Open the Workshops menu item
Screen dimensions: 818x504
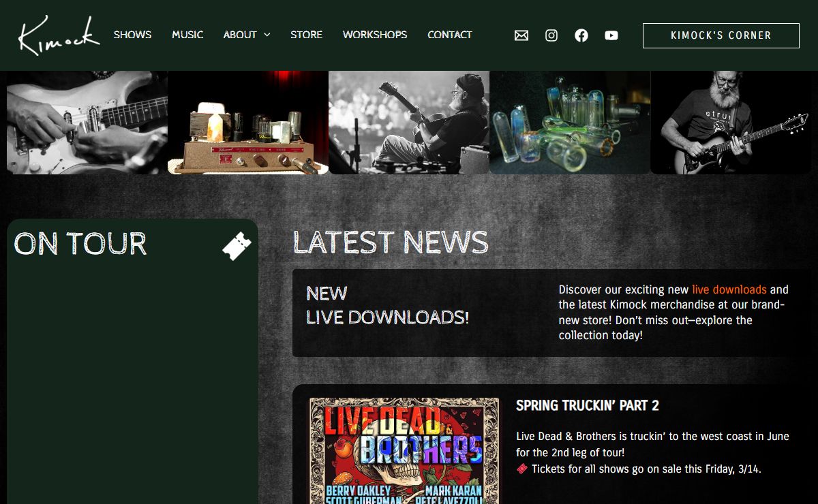pyautogui.click(x=375, y=35)
